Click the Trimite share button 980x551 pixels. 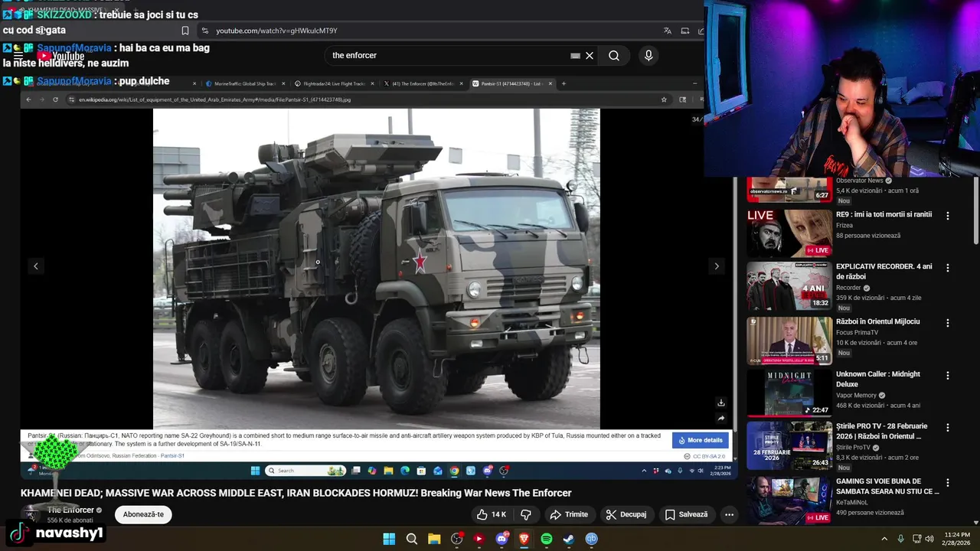569,514
